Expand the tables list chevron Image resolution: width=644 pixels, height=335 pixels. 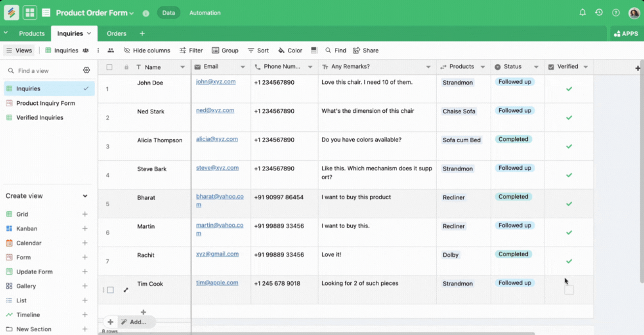tap(6, 33)
